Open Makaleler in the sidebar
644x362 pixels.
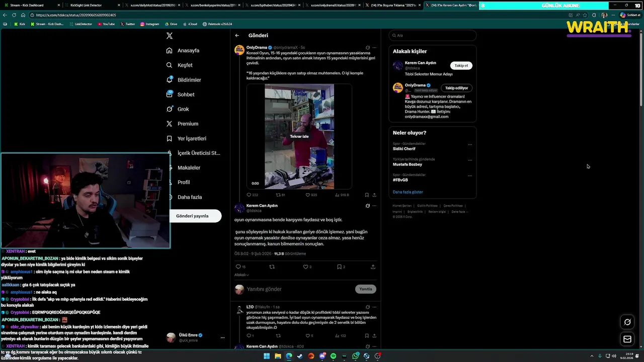[184, 167]
